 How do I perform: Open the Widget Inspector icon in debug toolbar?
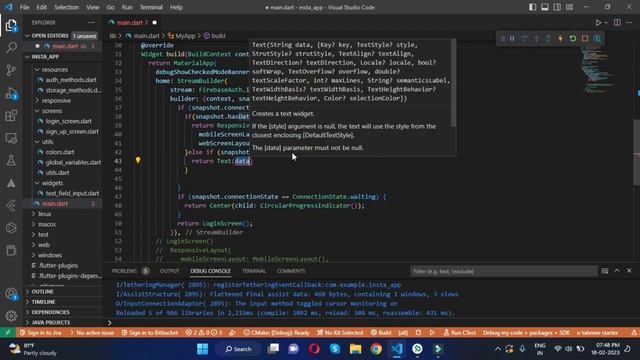[597, 38]
